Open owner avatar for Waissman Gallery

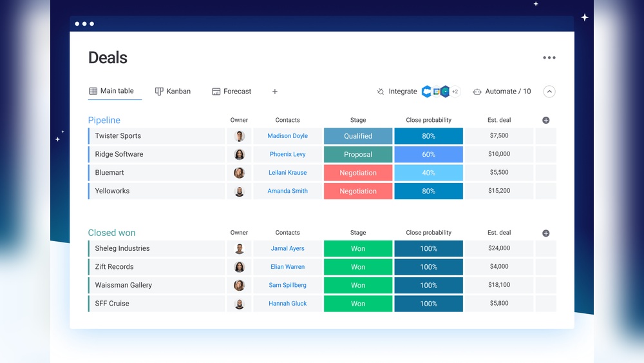tap(240, 285)
